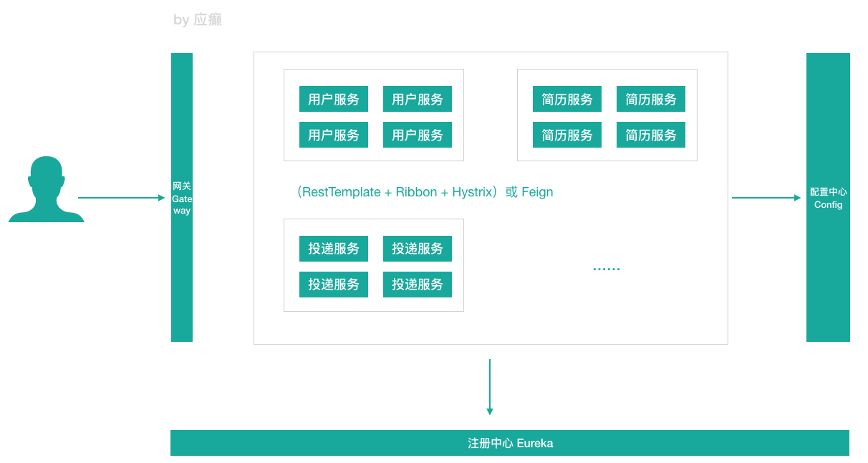Click the top-left 简历服务 box

[567, 99]
